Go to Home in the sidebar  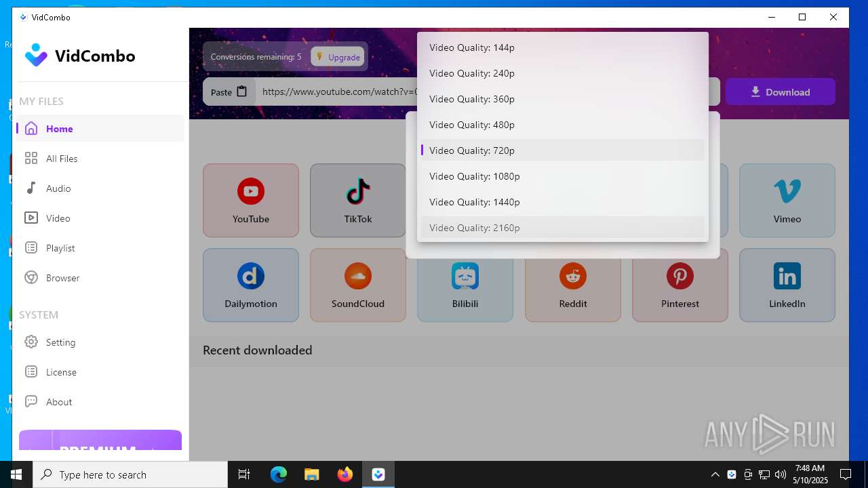point(102,129)
